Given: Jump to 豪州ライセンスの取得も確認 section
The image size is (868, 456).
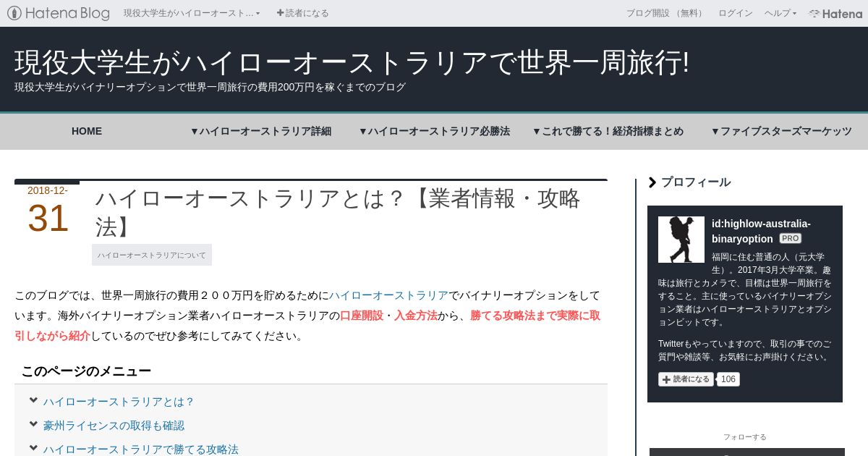Looking at the screenshot, I should pyautogui.click(x=114, y=426).
